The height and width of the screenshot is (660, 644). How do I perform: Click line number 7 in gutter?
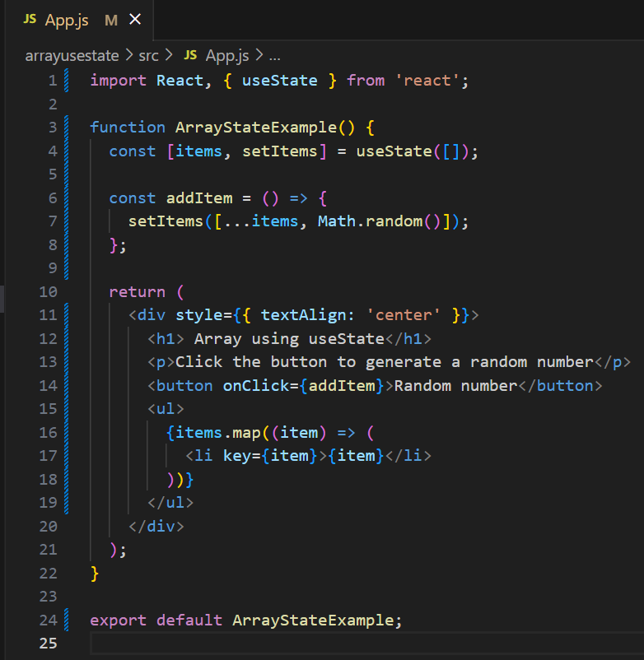(53, 221)
